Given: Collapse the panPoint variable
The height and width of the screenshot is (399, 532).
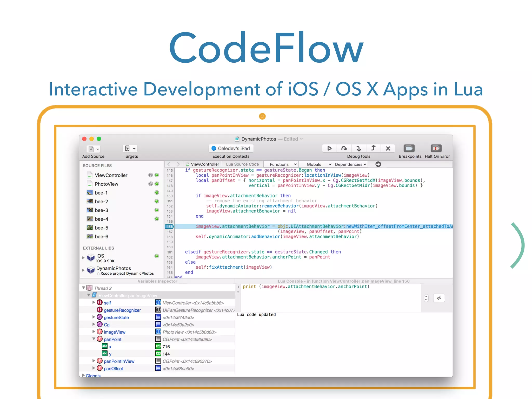Looking at the screenshot, I should 94,339.
